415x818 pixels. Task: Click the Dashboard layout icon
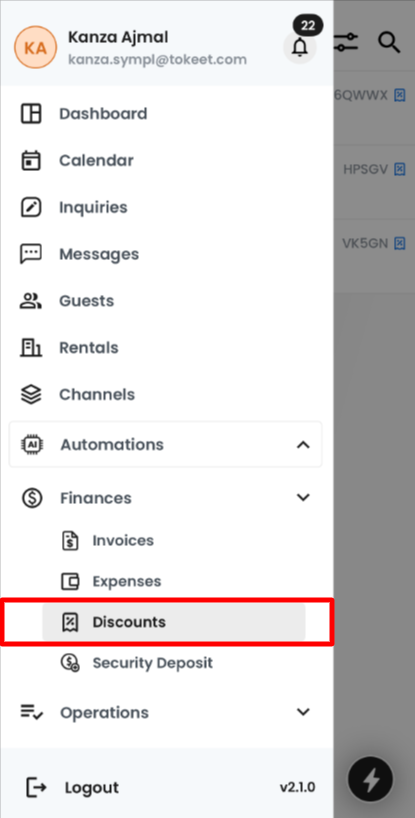point(31,114)
